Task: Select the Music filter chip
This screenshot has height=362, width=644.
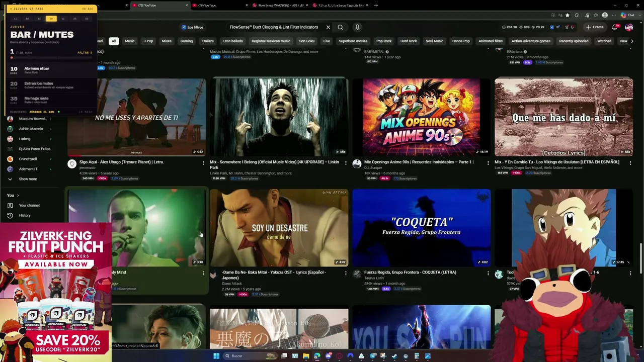Action: [130, 41]
